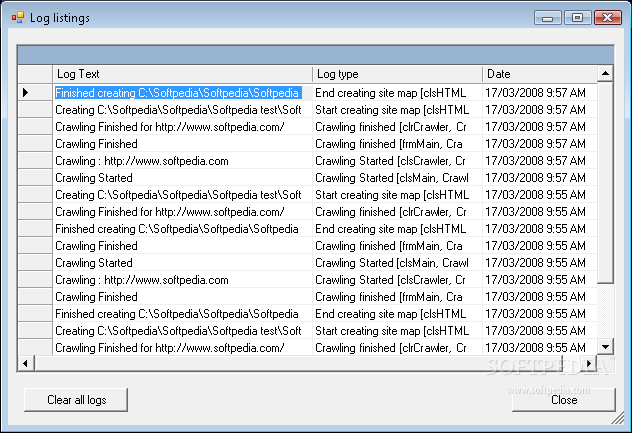Select 'Creating C:\Softpedia' text in the 9:57 AM row

[x=182, y=110]
